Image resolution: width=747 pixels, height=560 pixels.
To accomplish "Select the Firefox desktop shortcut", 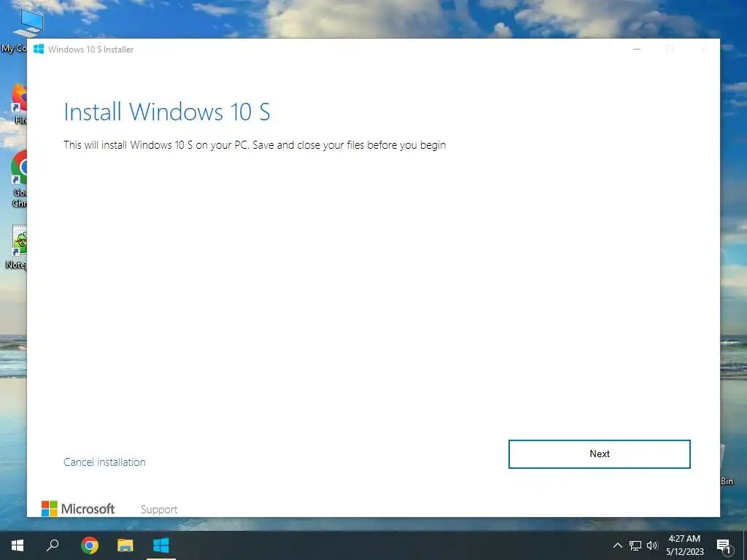I will [x=18, y=104].
